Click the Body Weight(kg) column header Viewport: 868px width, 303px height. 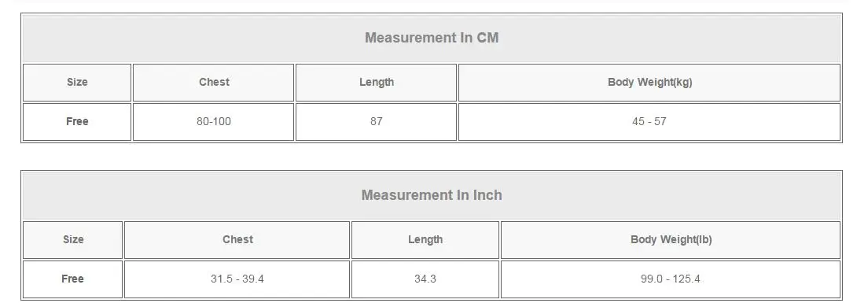pos(649,83)
